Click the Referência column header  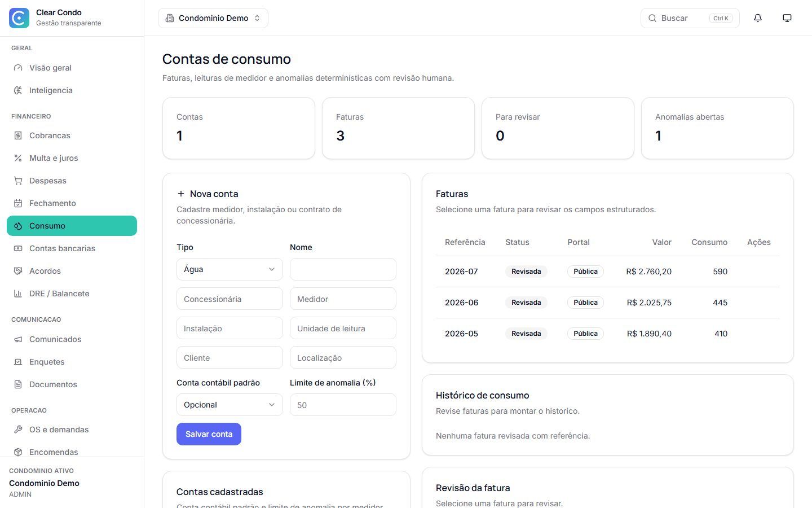pyautogui.click(x=465, y=242)
